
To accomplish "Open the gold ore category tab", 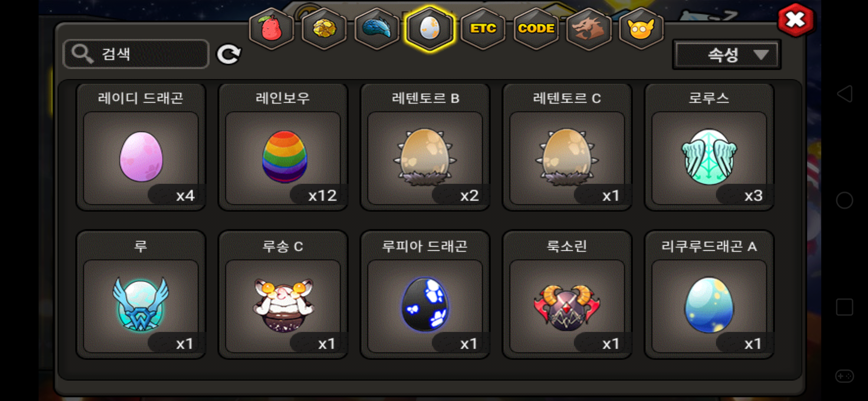I will 324,29.
